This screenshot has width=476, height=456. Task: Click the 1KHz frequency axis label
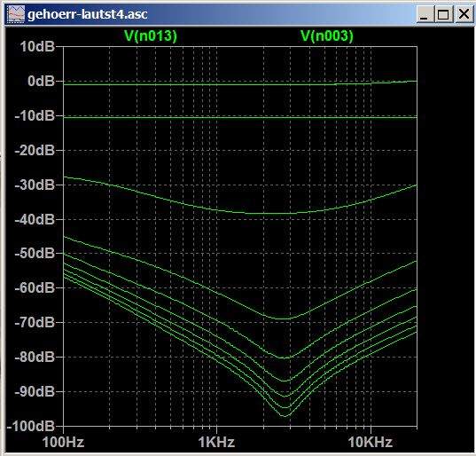coord(217,442)
